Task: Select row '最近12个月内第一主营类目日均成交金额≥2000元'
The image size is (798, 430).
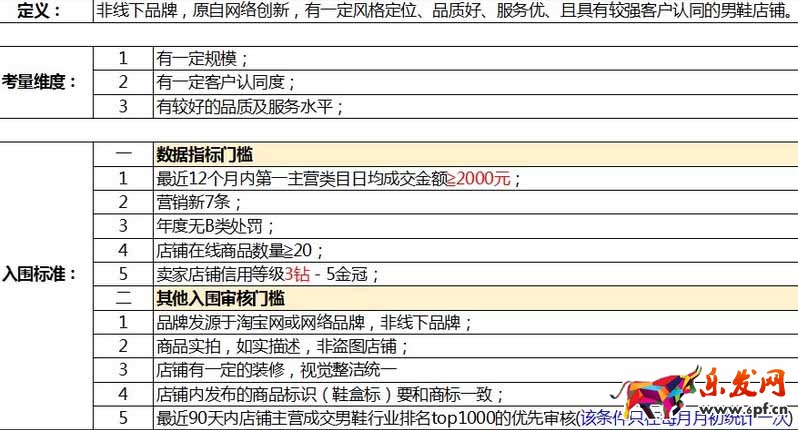Action: pyautogui.click(x=475, y=179)
